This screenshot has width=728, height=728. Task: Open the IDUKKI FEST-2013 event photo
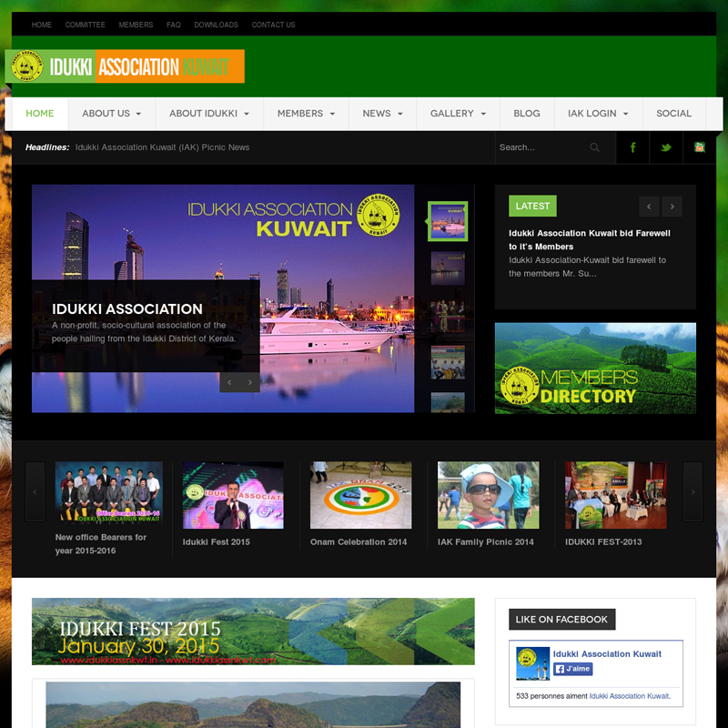616,495
